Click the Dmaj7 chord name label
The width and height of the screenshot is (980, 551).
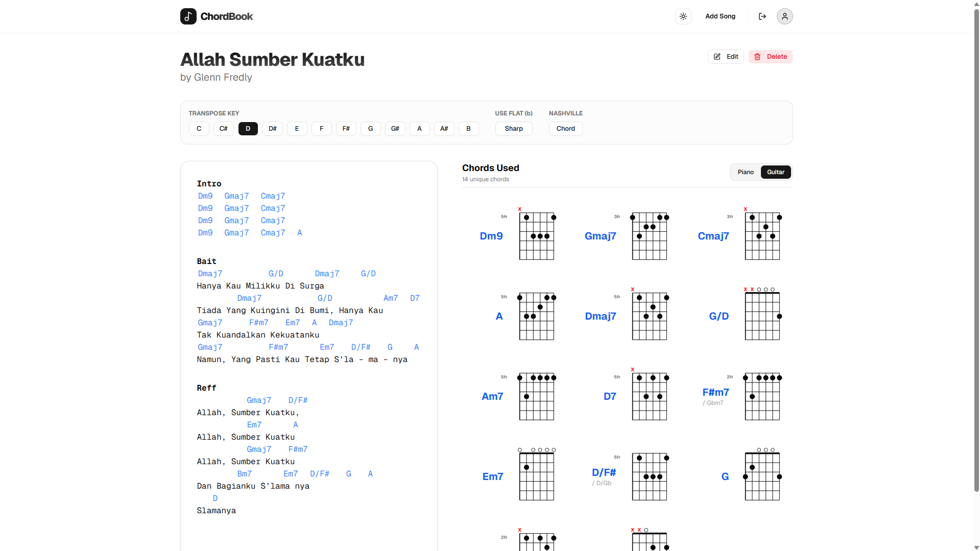click(601, 316)
